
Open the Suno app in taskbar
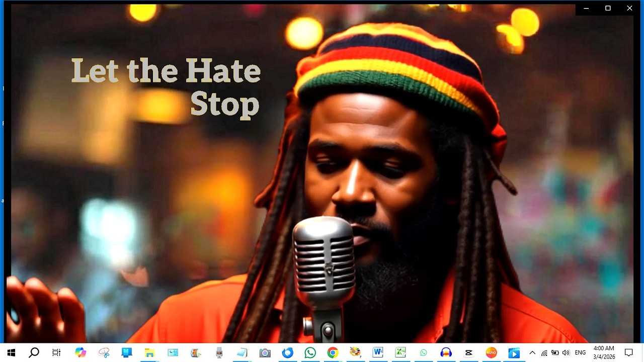point(491,352)
